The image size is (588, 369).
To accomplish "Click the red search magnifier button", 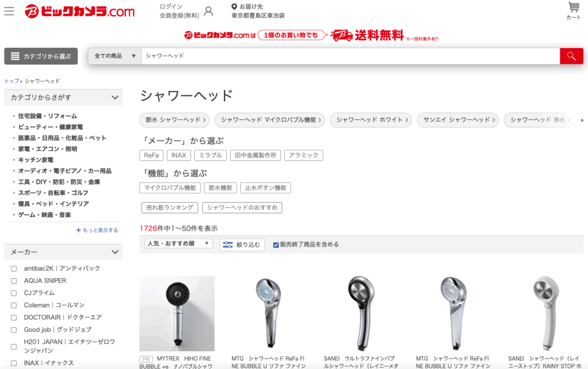I will coord(571,56).
